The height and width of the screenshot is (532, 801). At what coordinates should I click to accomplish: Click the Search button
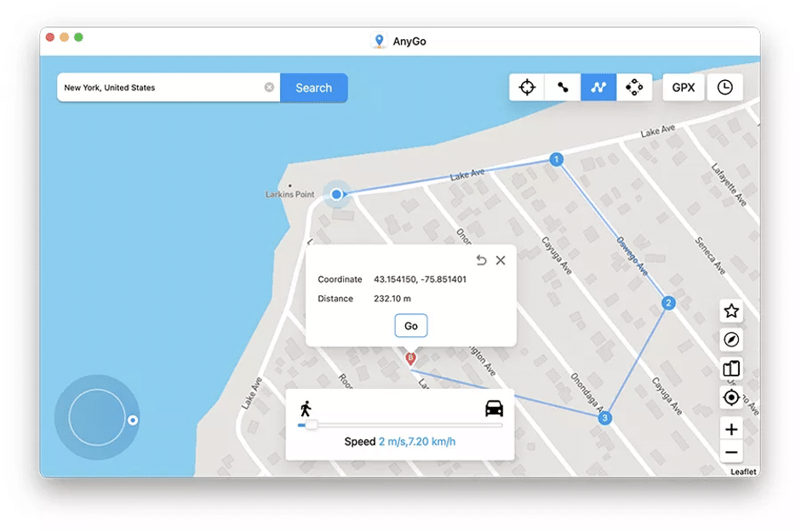coord(313,88)
